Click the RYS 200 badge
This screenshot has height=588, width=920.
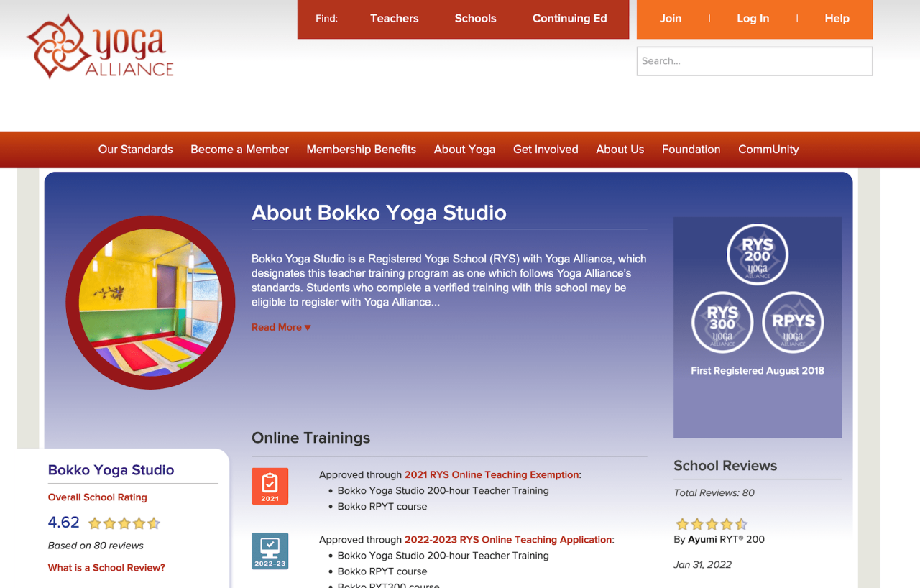[757, 254]
